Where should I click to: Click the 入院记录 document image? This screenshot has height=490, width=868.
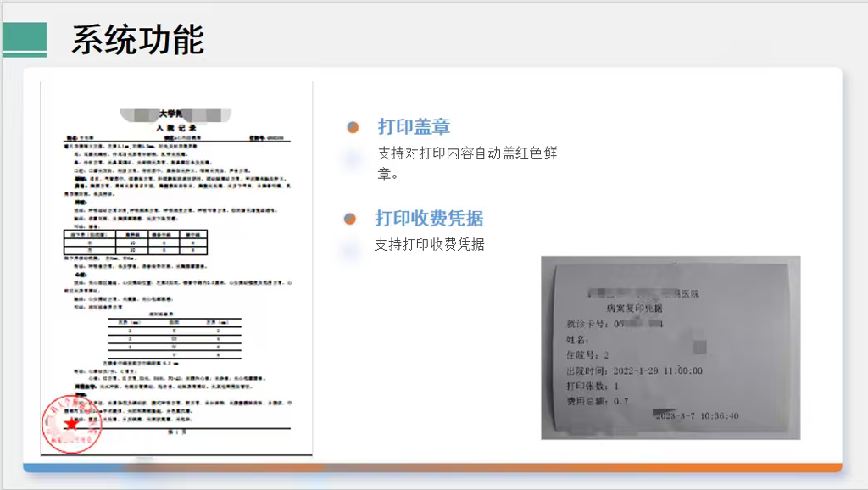[176, 268]
